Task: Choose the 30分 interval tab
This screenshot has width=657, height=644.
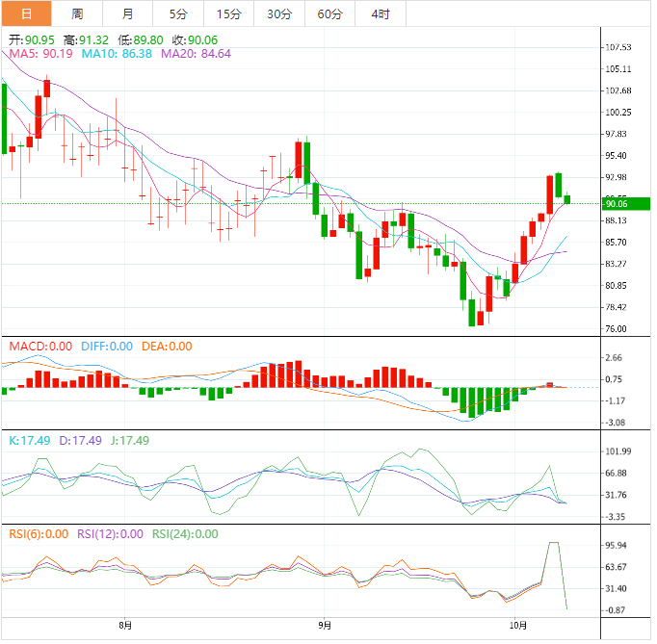Action: tap(279, 13)
